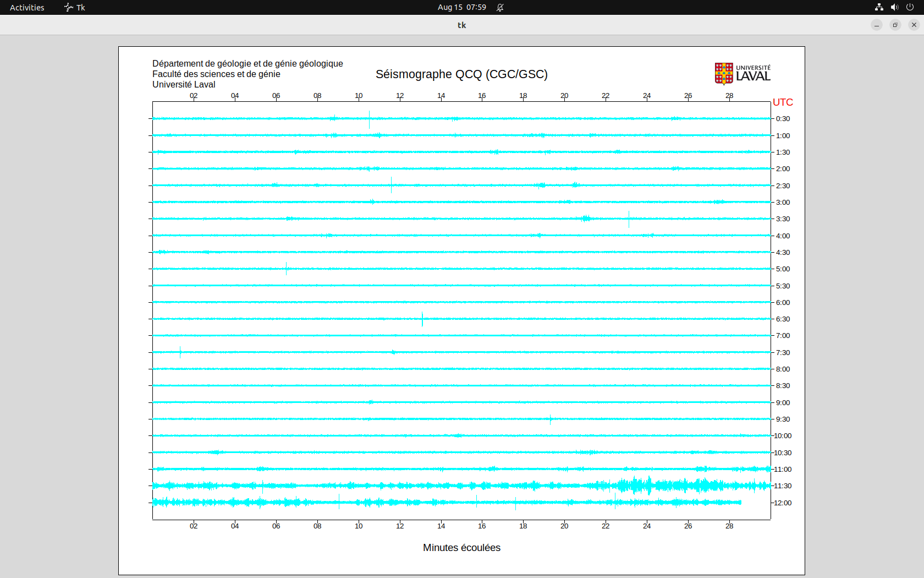Click the 3:30 time label

[x=783, y=219]
